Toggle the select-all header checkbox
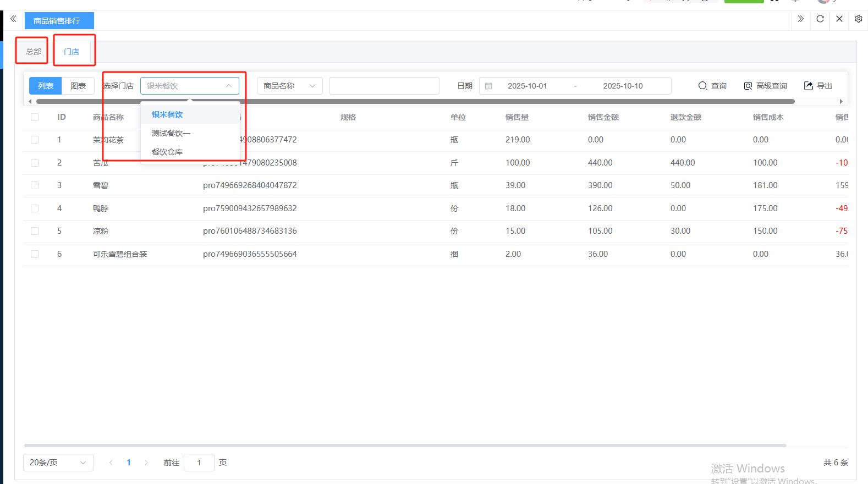This screenshot has height=484, width=868. click(x=35, y=117)
